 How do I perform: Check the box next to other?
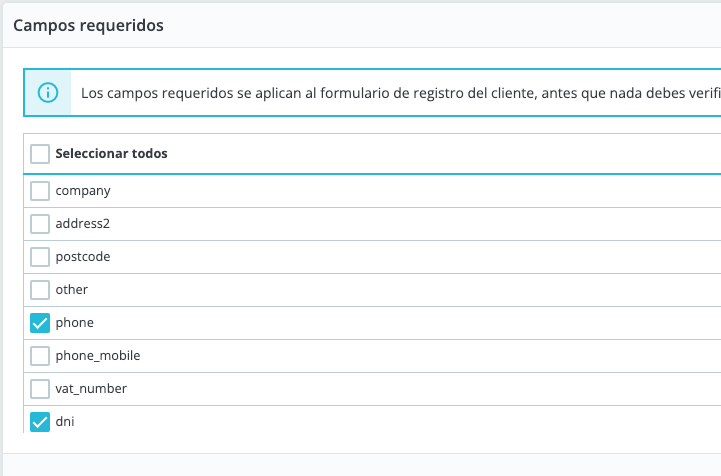pyautogui.click(x=40, y=290)
